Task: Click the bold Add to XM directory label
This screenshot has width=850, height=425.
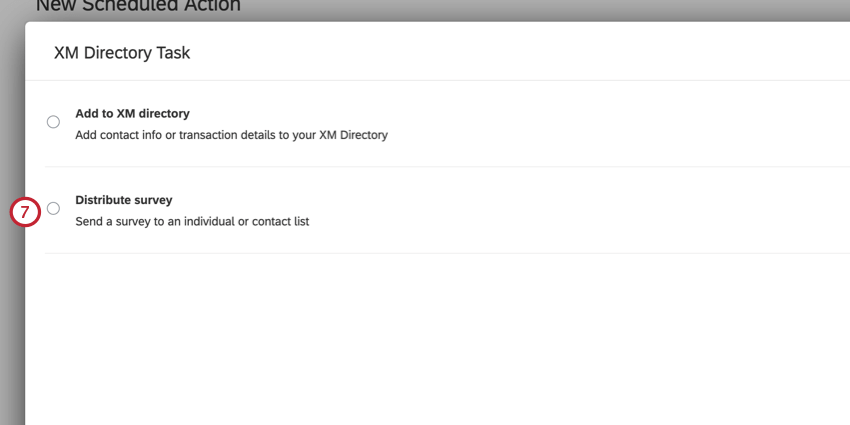Action: coord(132,114)
